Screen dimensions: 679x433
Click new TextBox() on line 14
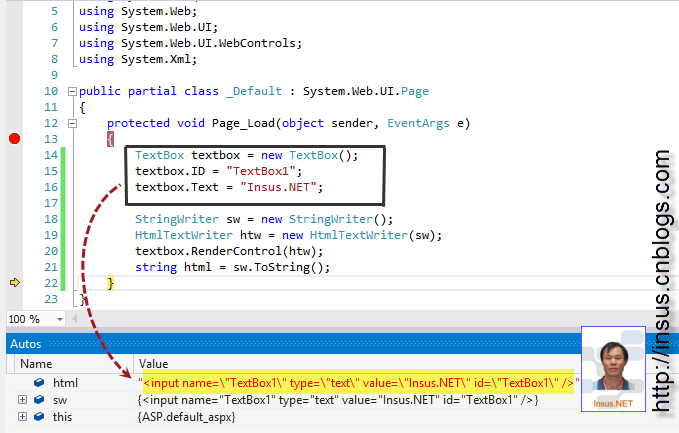[309, 155]
